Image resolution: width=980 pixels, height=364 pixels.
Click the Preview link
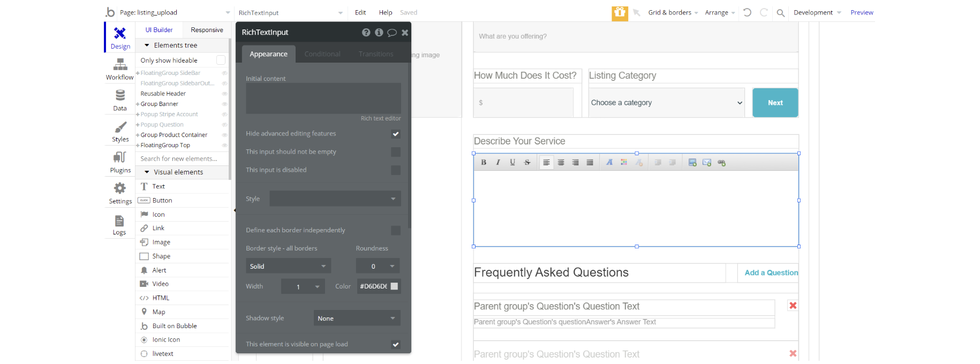[x=862, y=13]
